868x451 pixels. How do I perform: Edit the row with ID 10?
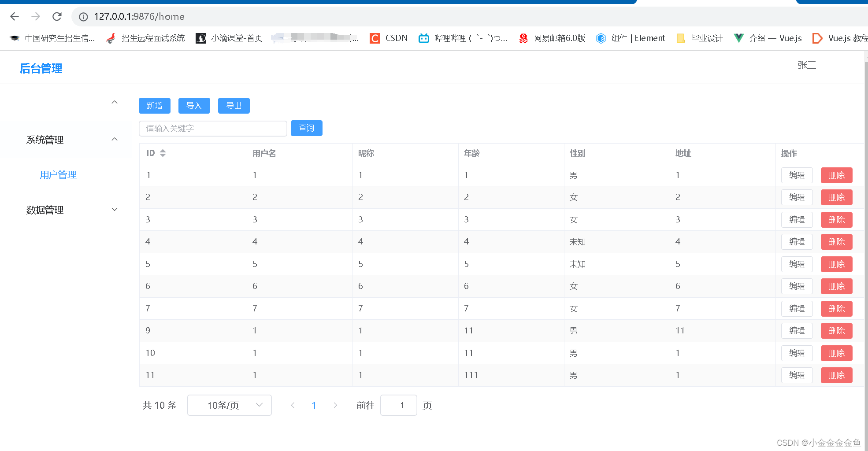(x=797, y=353)
